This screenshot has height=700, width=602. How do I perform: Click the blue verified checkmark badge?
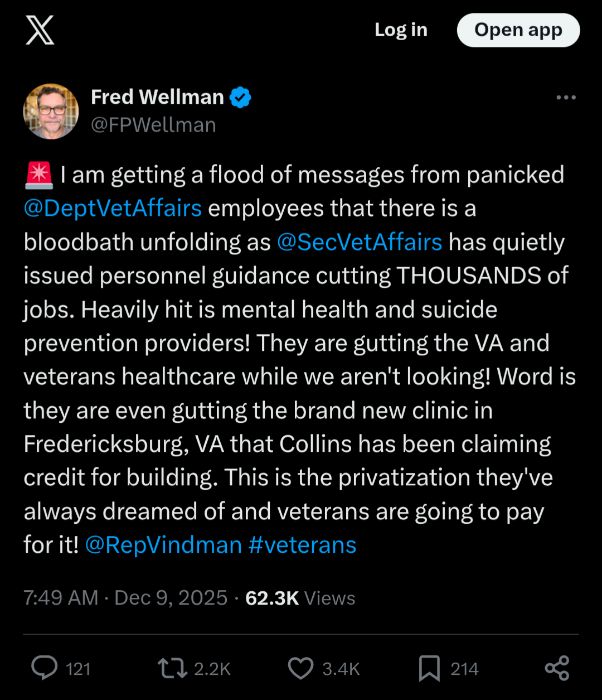point(240,98)
